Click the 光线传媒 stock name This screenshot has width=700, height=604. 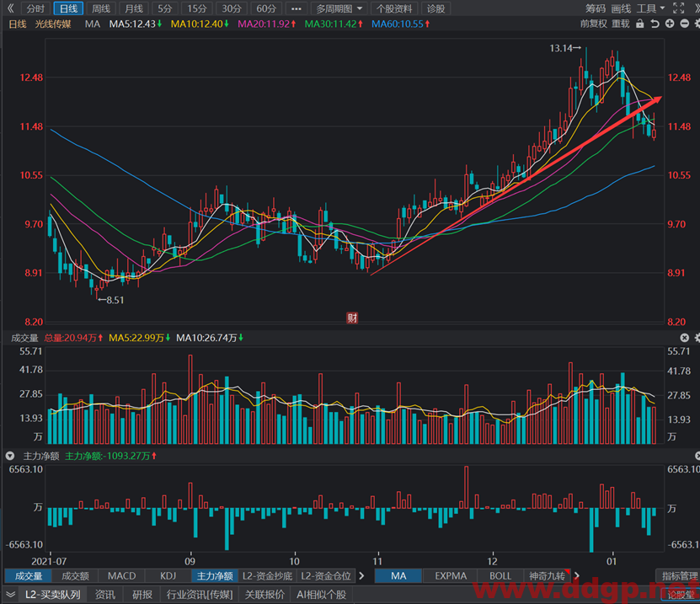(53, 24)
